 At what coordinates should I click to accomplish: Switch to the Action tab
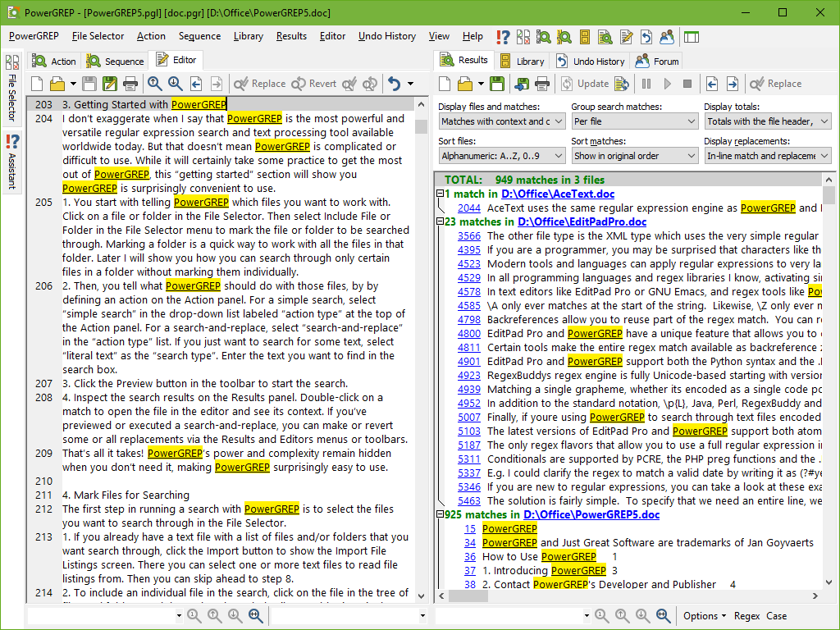point(54,61)
